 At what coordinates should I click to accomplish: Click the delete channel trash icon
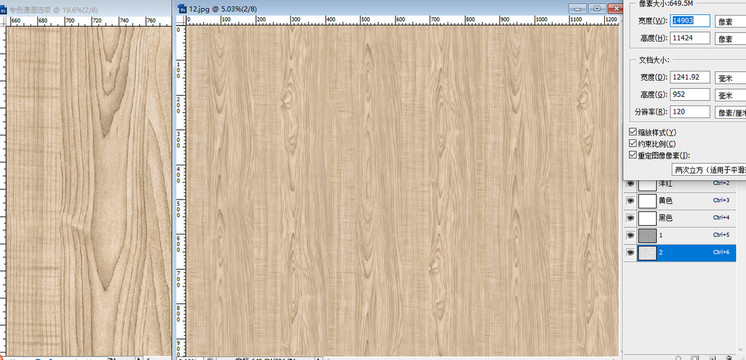click(x=729, y=357)
